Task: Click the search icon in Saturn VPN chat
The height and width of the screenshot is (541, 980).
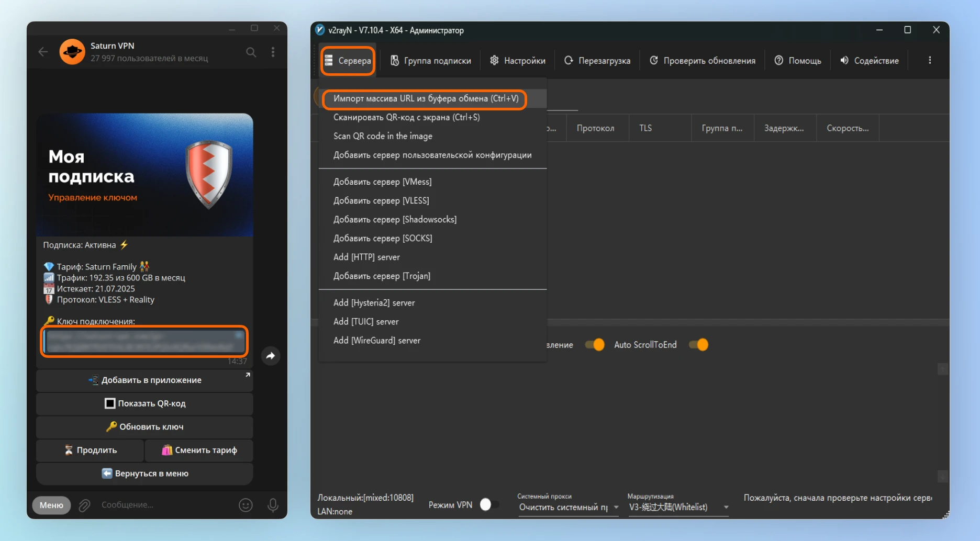Action: pyautogui.click(x=251, y=52)
